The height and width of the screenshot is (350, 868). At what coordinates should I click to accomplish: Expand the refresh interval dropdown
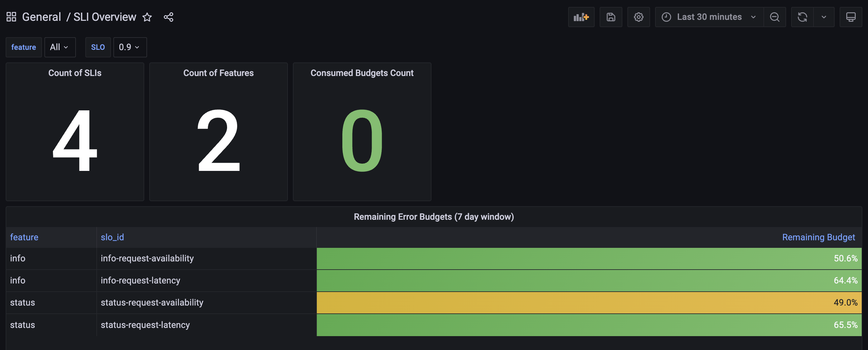824,17
